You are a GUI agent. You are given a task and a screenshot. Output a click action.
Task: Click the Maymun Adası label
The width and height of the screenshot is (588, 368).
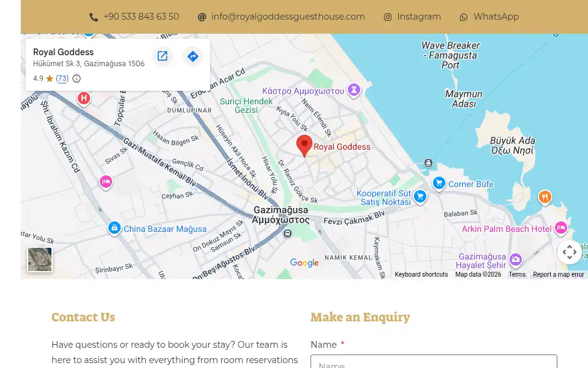464,99
